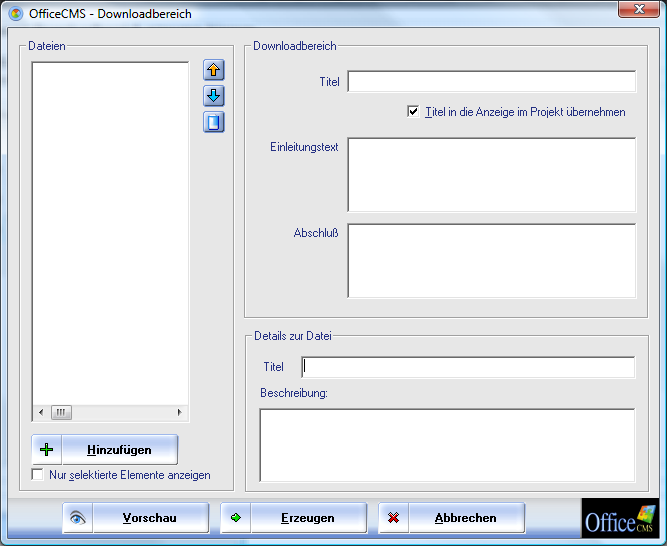This screenshot has width=667, height=546.
Task: Close the OfficeCMS Downloadbereich window
Action: (638, 9)
